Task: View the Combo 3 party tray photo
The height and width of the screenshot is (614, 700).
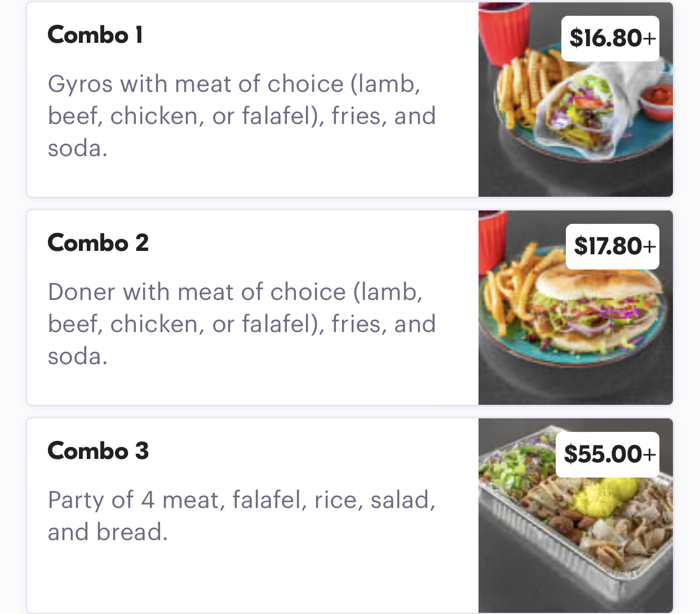Action: point(575,536)
